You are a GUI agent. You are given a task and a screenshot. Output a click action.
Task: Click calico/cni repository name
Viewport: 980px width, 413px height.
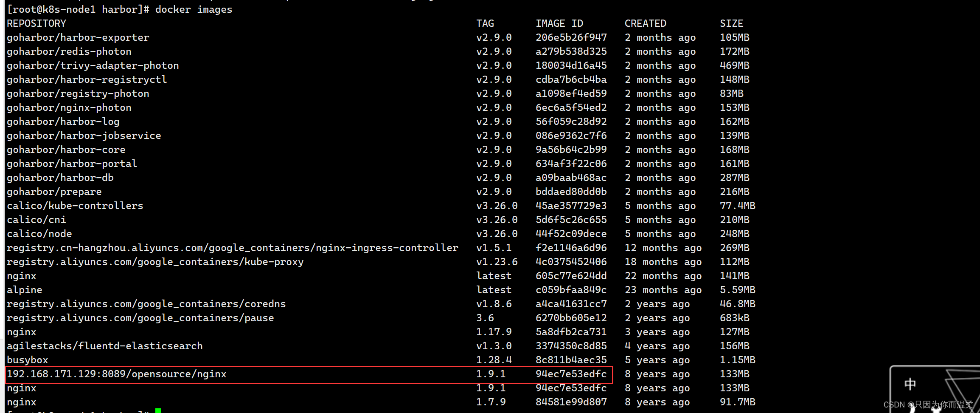pos(37,220)
